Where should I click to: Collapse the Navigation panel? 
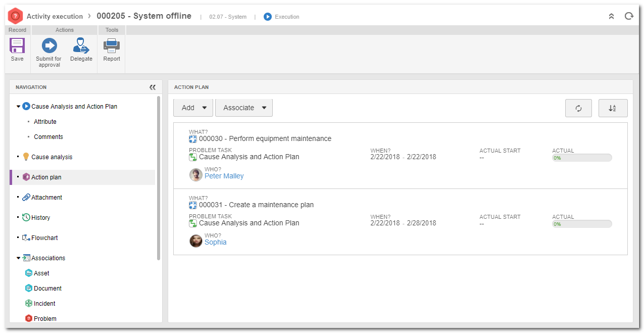point(153,87)
